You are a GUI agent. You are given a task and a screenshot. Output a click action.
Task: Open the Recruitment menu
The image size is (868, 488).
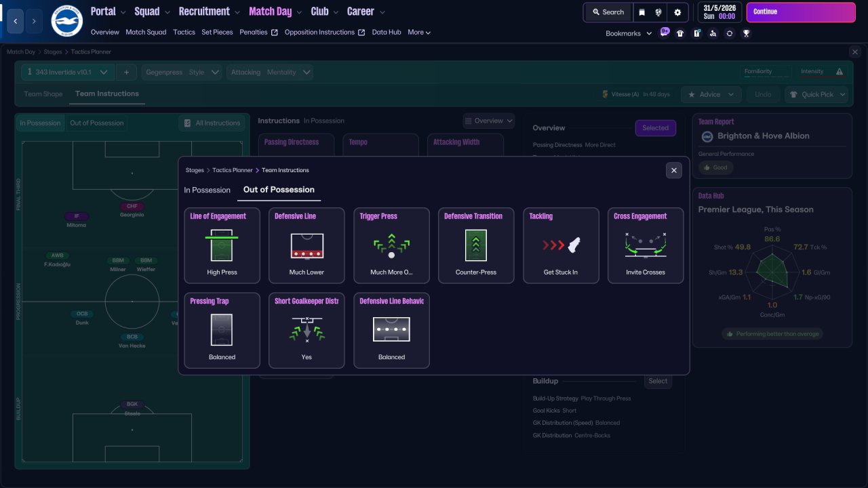209,12
